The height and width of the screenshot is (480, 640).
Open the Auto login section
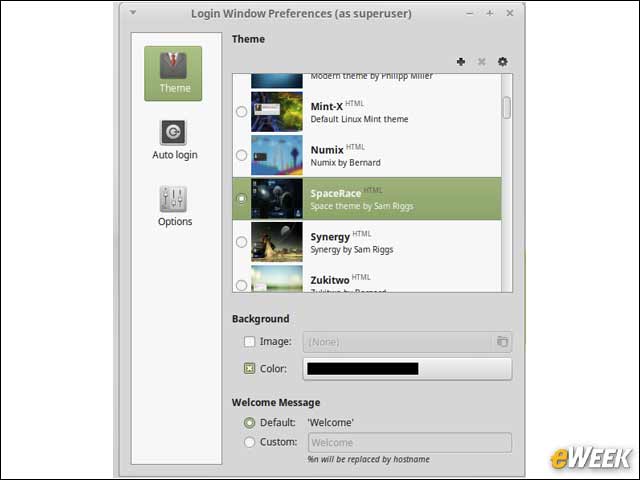(x=175, y=140)
